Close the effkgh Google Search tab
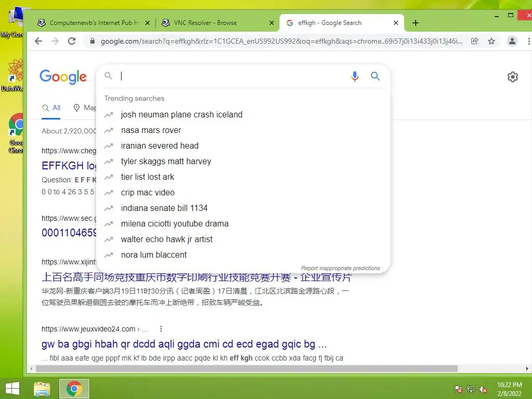This screenshot has width=532, height=399. coord(395,23)
